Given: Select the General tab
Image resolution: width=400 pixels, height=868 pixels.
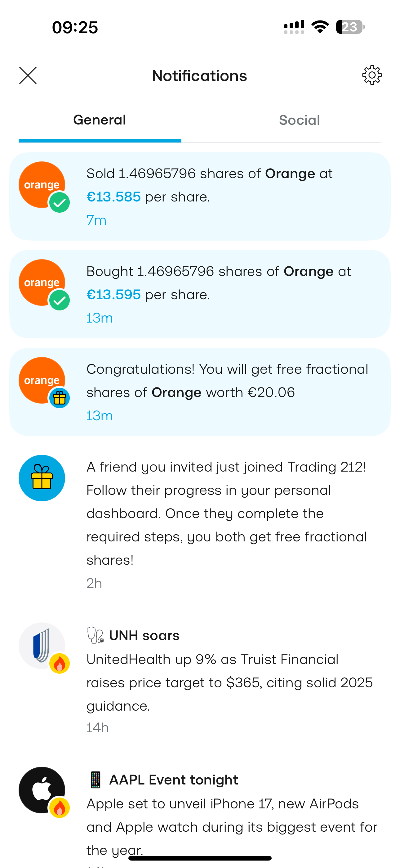Looking at the screenshot, I should (x=100, y=120).
